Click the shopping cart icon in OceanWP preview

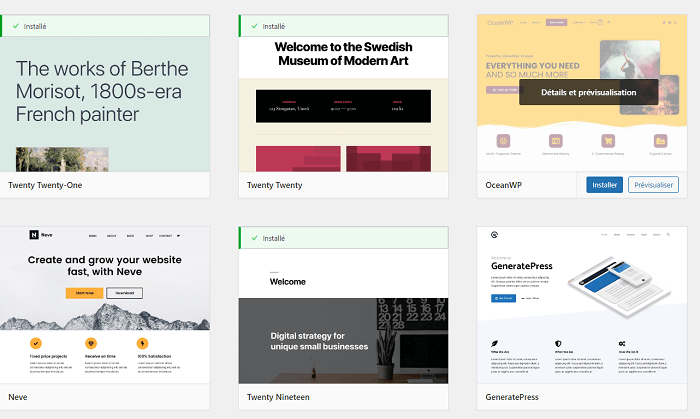(x=608, y=141)
